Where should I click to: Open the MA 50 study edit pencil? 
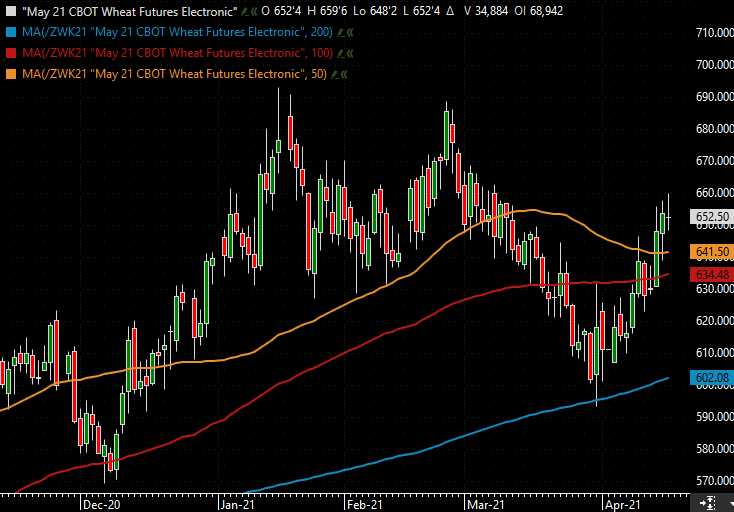pyautogui.click(x=335, y=74)
